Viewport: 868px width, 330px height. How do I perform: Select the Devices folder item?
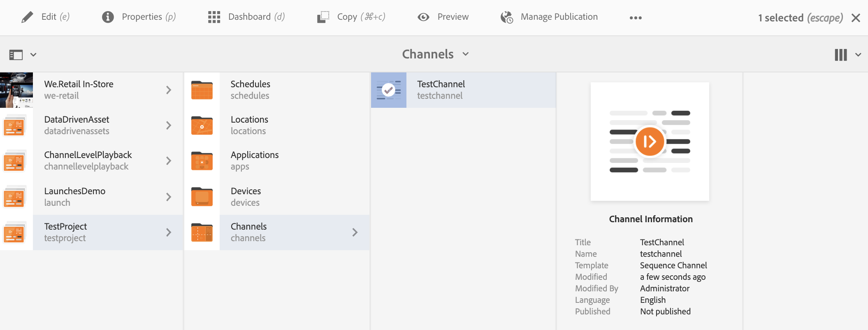click(x=246, y=197)
